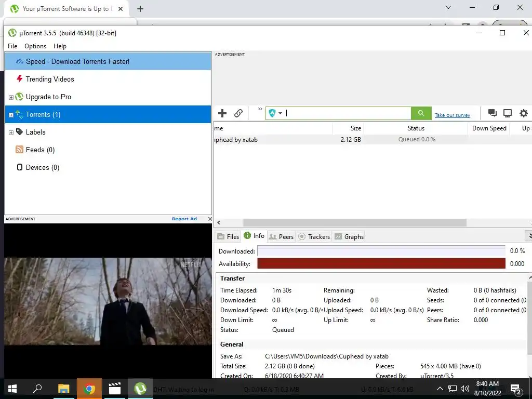Open the Options menu
This screenshot has height=399, width=532.
click(x=35, y=46)
